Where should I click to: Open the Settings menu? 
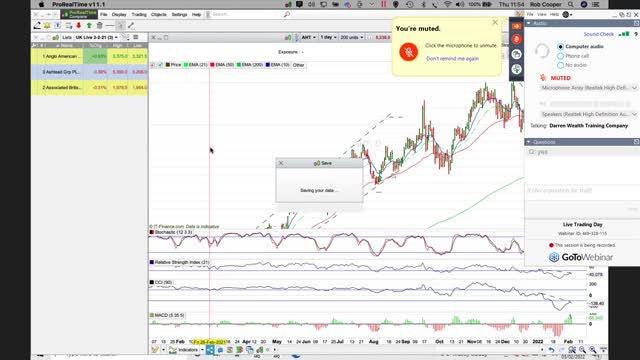pos(179,14)
